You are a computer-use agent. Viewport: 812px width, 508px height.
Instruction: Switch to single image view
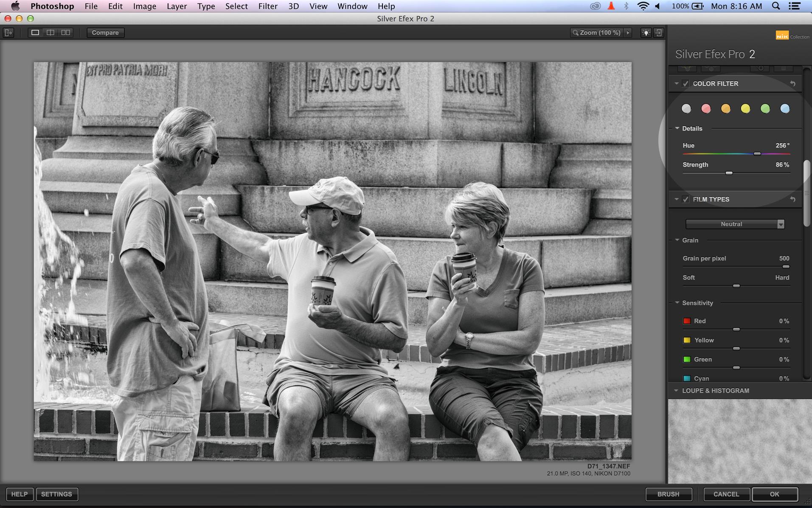[35, 33]
